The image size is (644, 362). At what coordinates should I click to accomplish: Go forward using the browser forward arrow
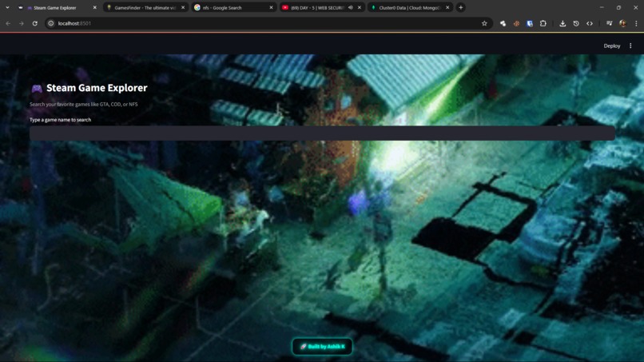pyautogui.click(x=22, y=23)
